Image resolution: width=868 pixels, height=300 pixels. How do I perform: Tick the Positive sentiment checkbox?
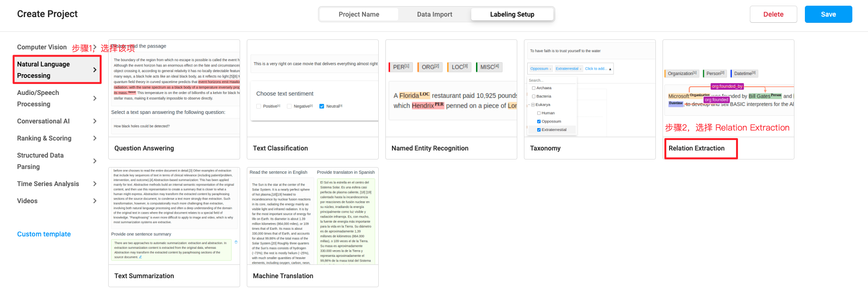pyautogui.click(x=259, y=106)
